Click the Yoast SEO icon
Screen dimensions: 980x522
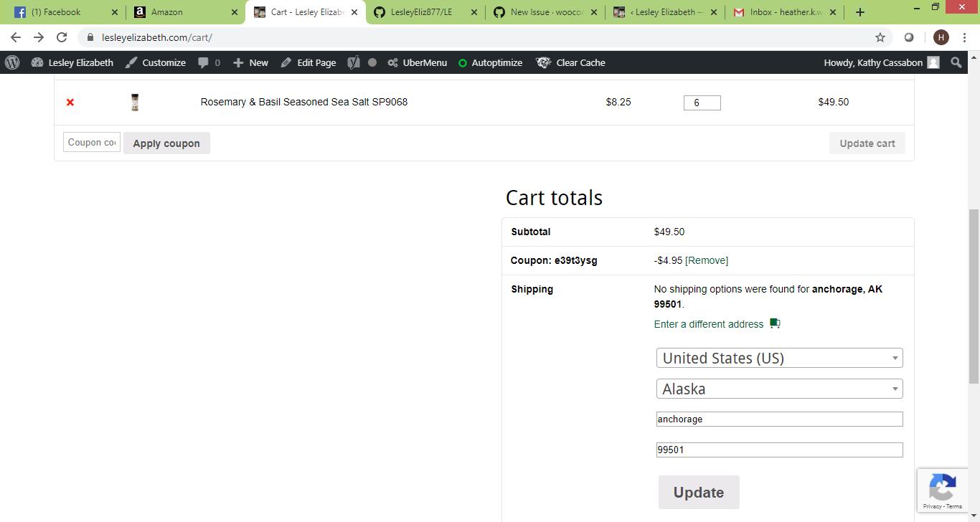(354, 62)
